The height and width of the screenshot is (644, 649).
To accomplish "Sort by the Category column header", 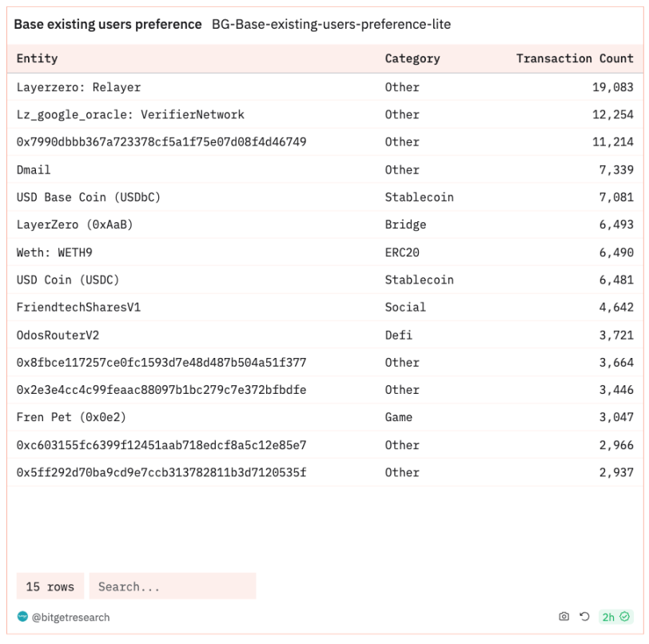I will coord(412,58).
